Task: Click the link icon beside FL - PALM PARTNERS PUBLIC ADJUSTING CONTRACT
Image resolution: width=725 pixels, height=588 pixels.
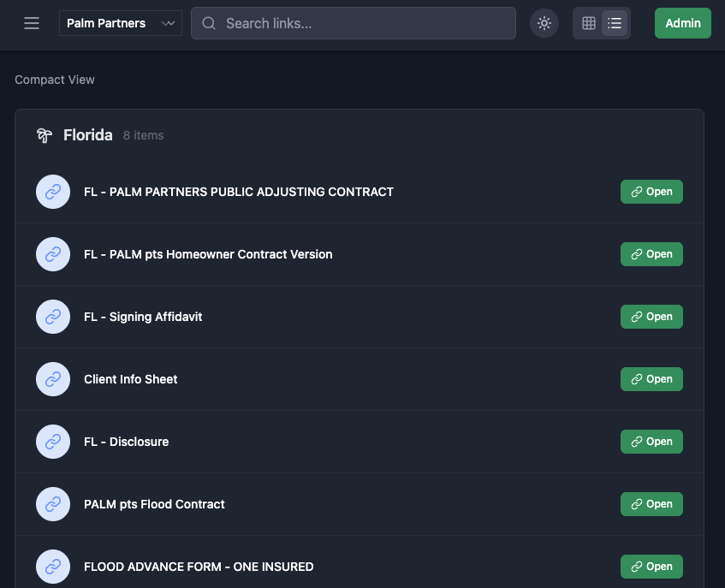Action: pos(52,192)
